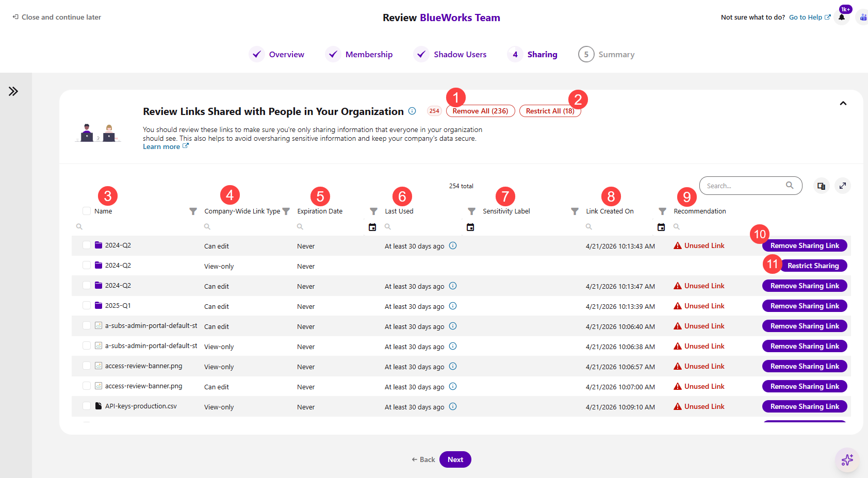Open the notifications bell icon
Viewport: 868px width, 478px height.
click(x=842, y=17)
